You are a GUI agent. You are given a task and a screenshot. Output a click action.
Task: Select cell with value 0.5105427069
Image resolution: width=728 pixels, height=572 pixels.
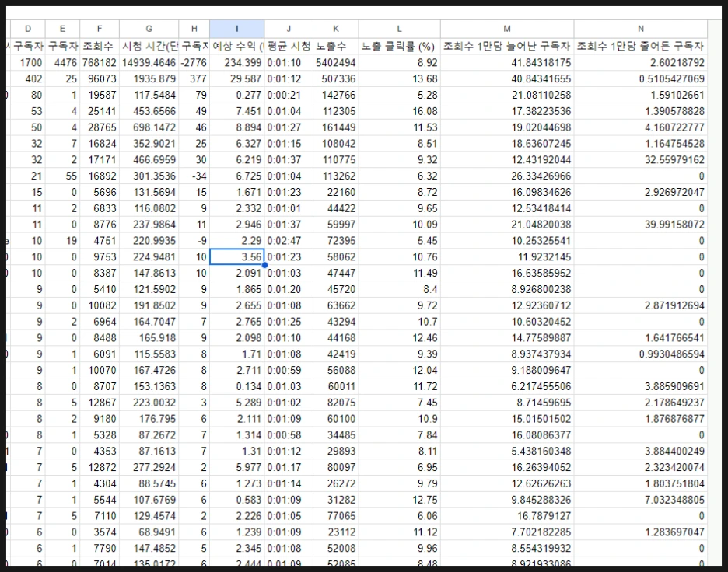tap(641, 78)
